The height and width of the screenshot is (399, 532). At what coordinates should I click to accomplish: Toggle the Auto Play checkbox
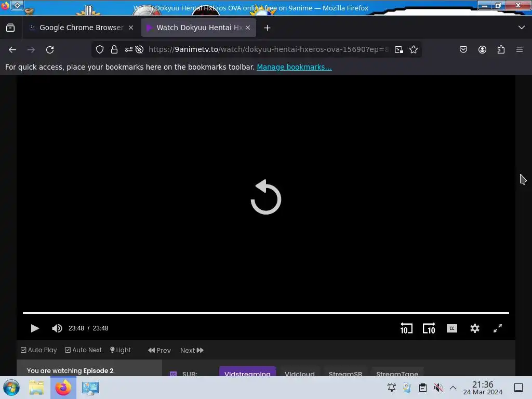[x=38, y=350]
